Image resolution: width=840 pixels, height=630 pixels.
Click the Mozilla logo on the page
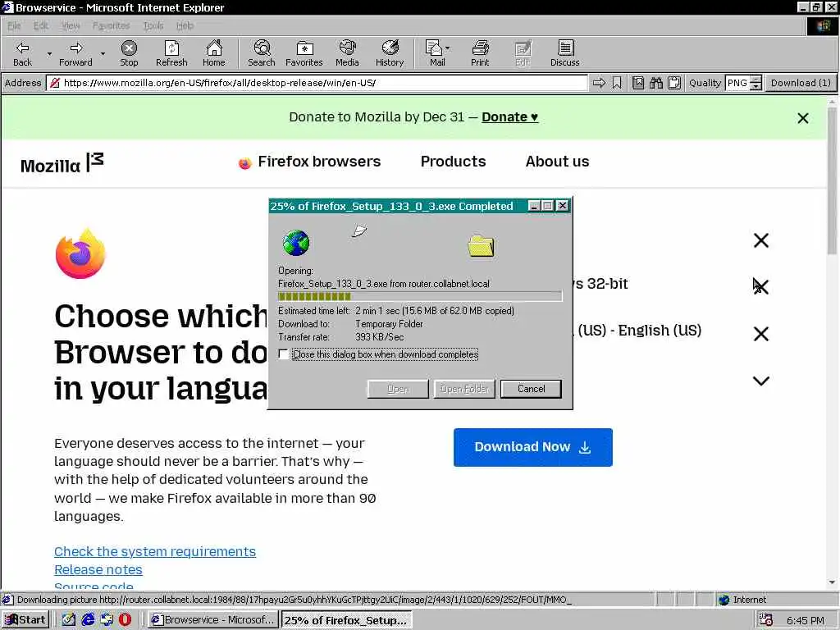[x=62, y=163]
